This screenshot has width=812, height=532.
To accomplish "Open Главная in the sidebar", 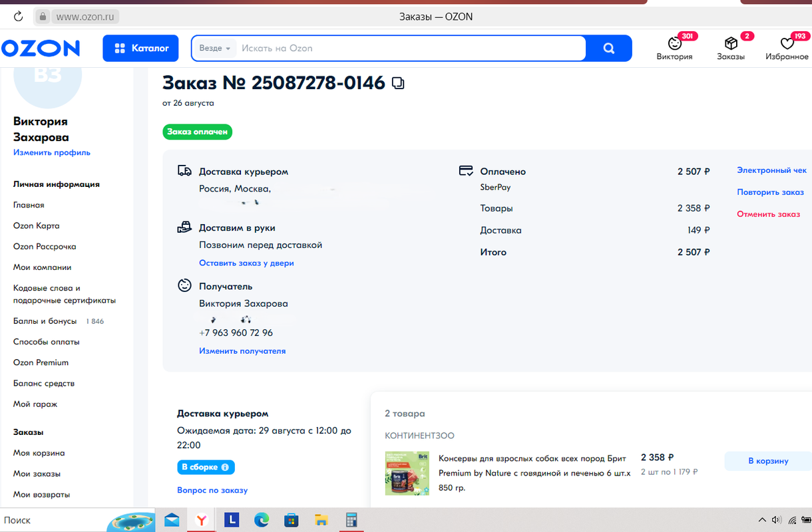I will [x=29, y=205].
